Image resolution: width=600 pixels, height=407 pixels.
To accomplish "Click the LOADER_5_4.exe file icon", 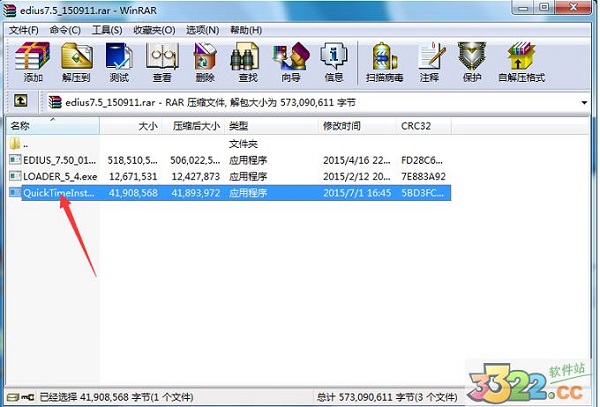I will point(15,176).
